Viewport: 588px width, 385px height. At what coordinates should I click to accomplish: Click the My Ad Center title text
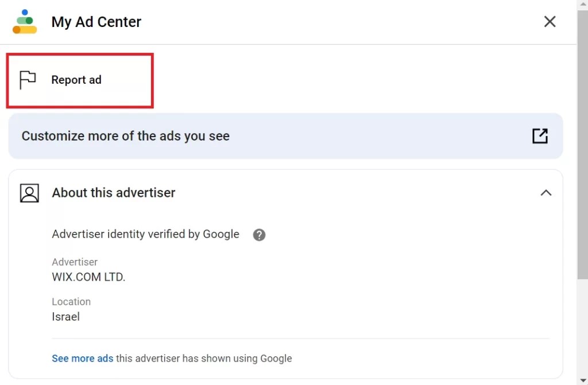pos(96,22)
